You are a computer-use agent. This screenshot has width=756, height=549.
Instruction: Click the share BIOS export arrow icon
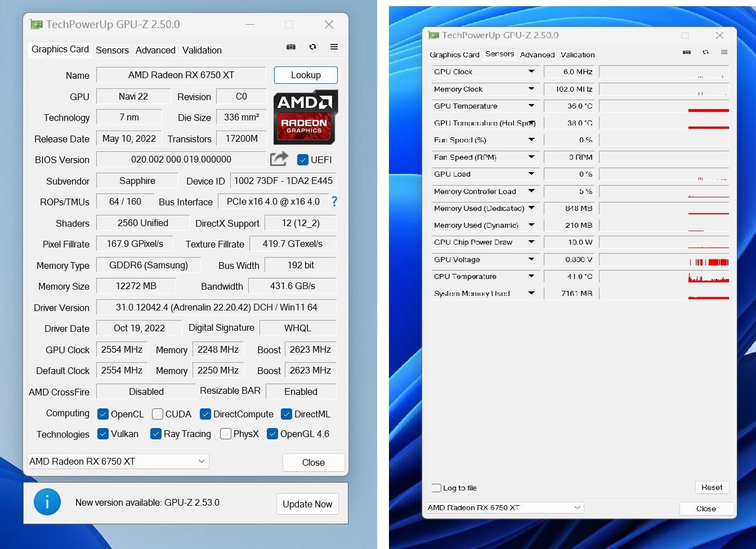pos(279,159)
